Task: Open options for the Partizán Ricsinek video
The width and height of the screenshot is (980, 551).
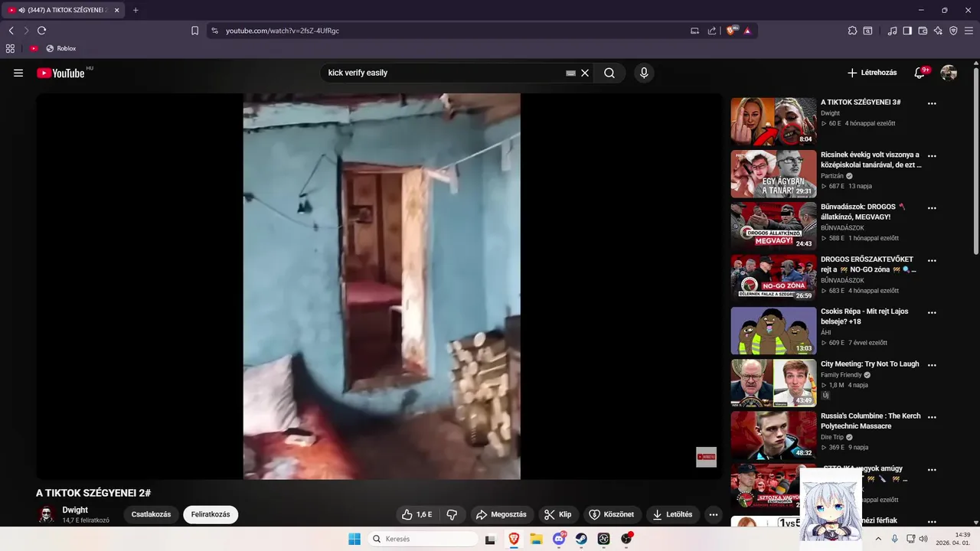Action: (x=932, y=155)
